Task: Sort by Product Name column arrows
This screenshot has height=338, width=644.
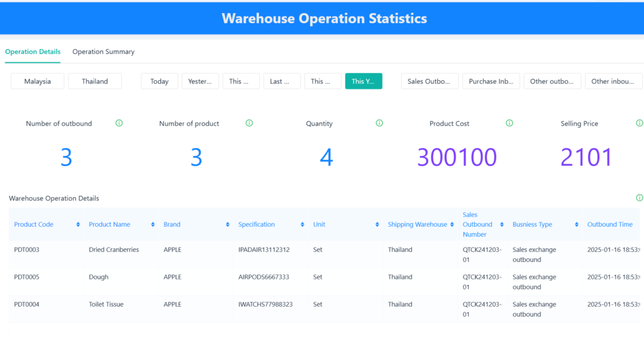Action: (153, 225)
